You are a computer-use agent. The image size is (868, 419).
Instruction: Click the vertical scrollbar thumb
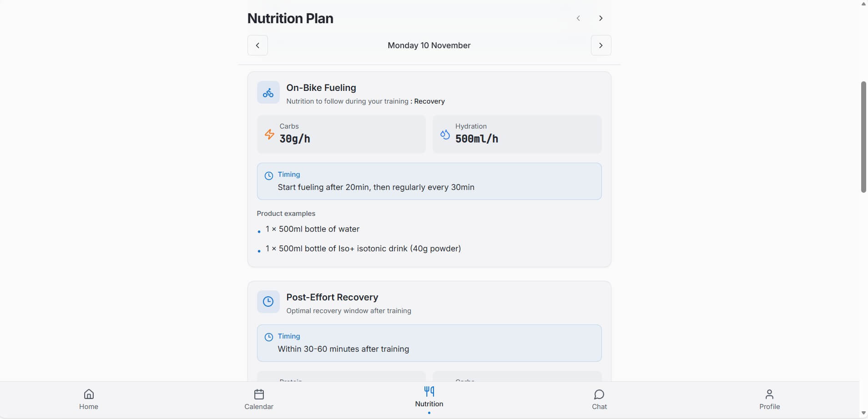pyautogui.click(x=863, y=136)
